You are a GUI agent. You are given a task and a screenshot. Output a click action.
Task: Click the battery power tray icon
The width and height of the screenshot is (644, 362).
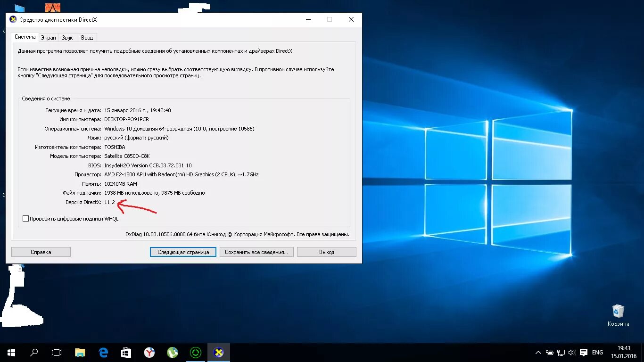[550, 353]
